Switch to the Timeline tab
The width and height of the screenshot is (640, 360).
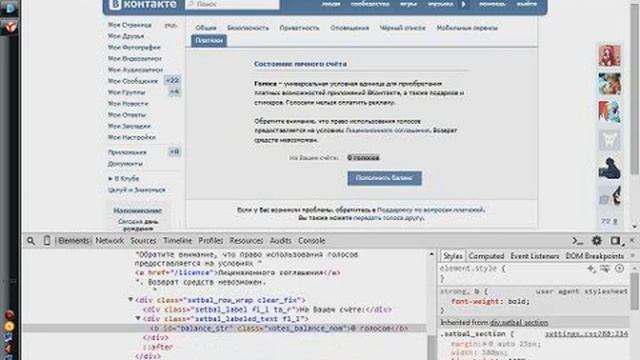click(x=178, y=241)
